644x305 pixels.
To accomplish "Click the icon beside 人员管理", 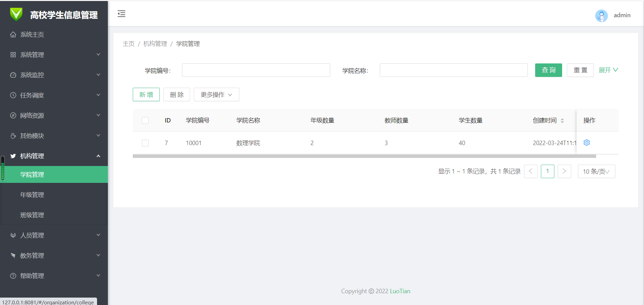I will click(13, 235).
